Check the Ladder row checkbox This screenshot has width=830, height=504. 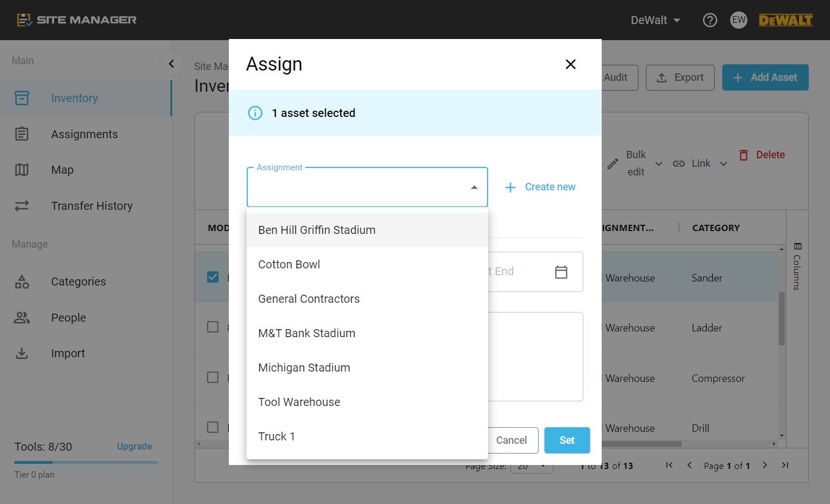[x=213, y=327]
